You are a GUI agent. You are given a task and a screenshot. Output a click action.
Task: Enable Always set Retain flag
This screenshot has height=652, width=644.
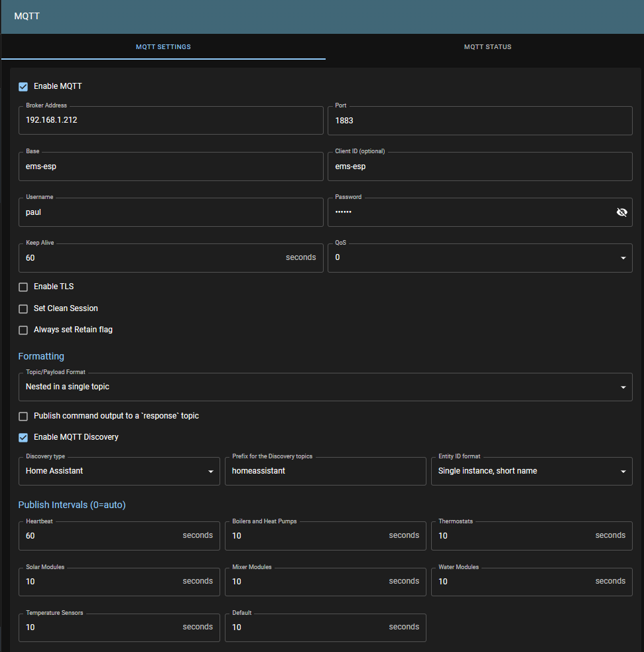[23, 330]
